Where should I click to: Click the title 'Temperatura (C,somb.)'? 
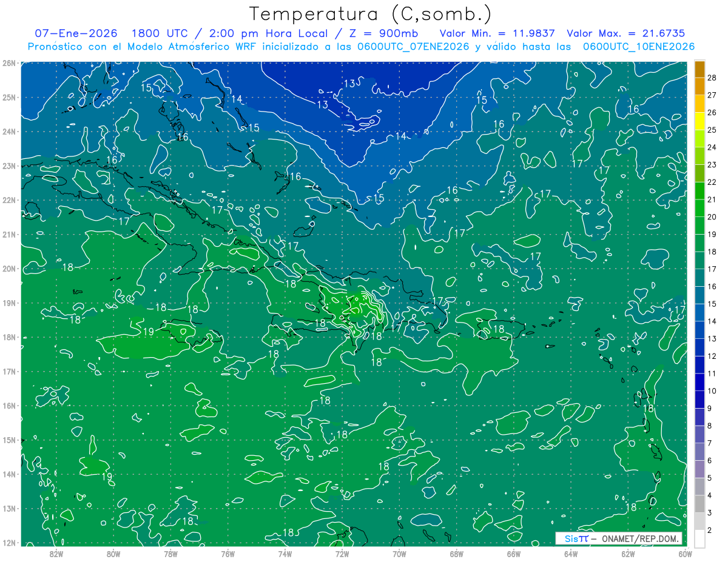371,15
